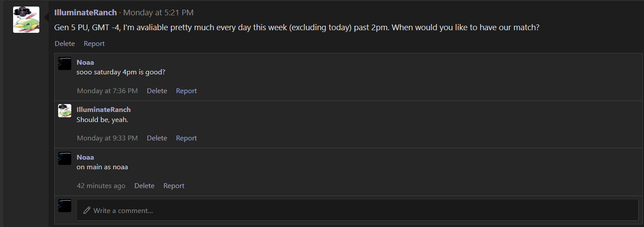The width and height of the screenshot is (644, 227).
Task: Click IlluminateRanch's large avatar on the main post
Action: click(26, 20)
